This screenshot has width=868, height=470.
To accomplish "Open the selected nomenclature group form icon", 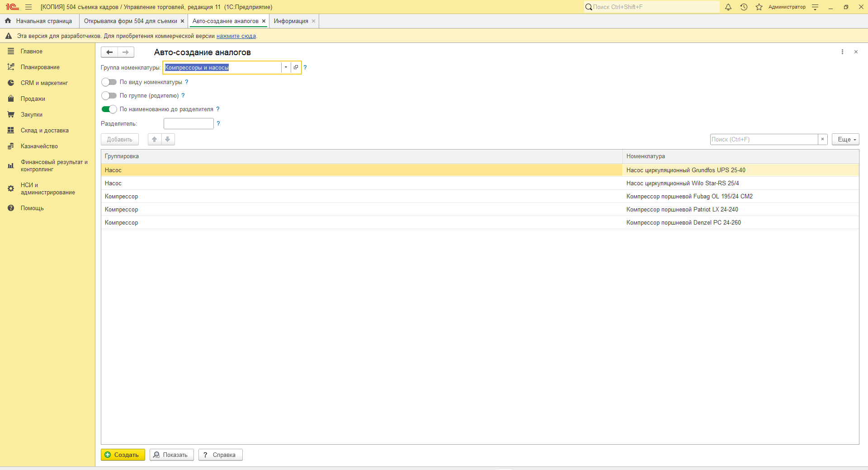I will 296,67.
